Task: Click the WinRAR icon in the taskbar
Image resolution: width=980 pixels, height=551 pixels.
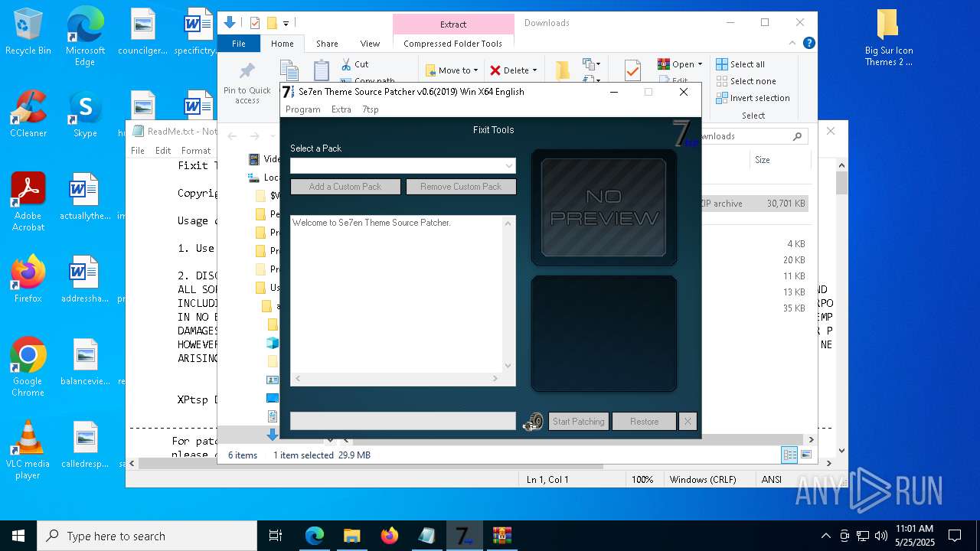Action: (x=501, y=536)
